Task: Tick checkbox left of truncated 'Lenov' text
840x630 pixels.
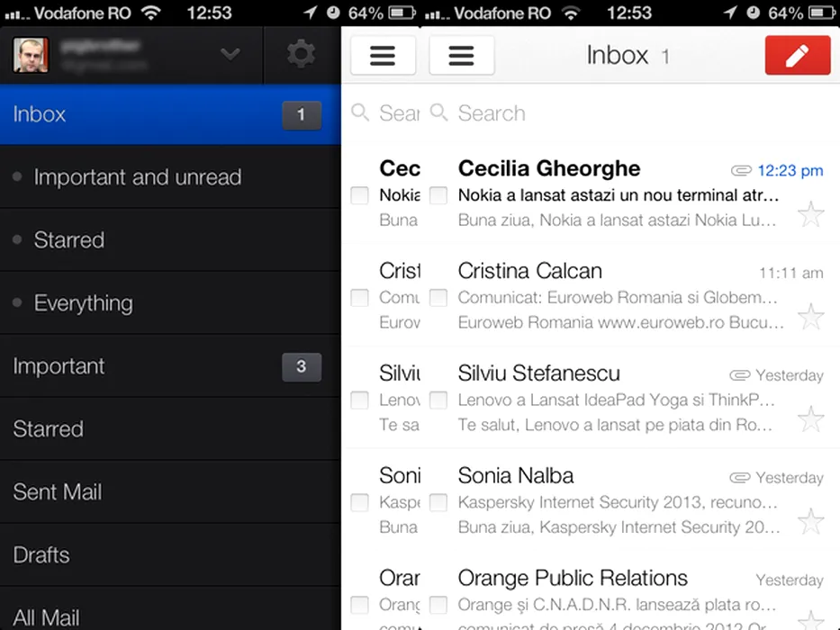Action: point(359,400)
